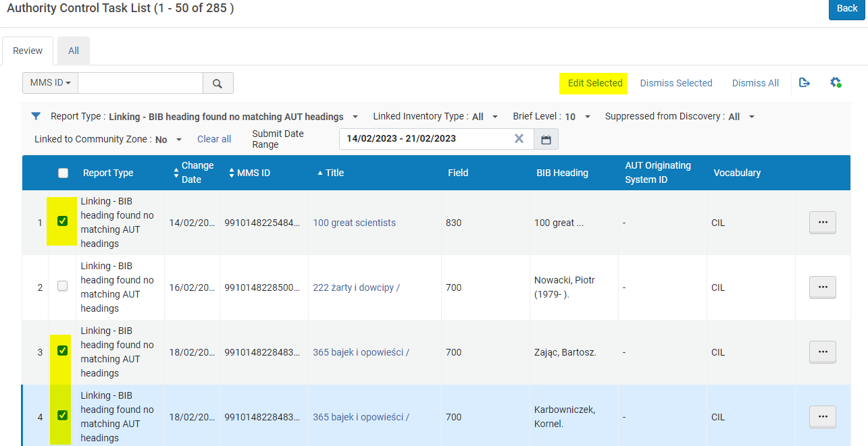Viewport: 868px width, 446px height.
Task: Click Dismiss All
Action: coord(755,83)
